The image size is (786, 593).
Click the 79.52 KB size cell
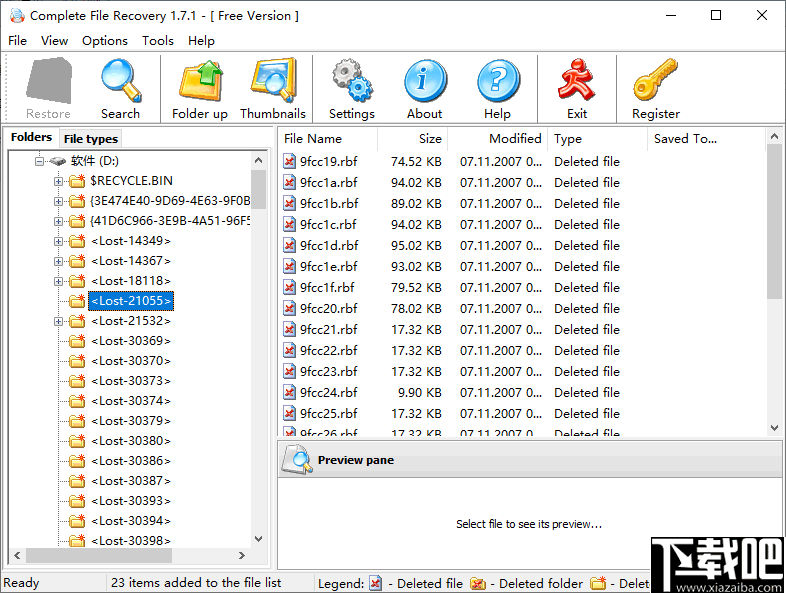pos(416,288)
